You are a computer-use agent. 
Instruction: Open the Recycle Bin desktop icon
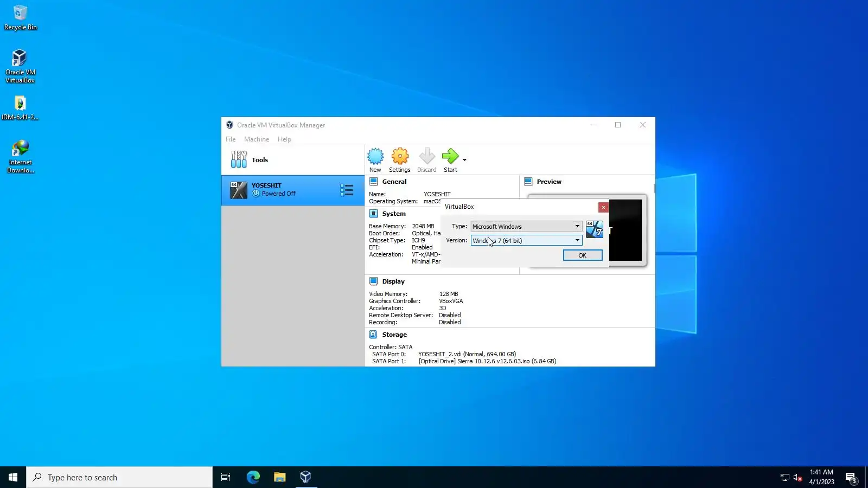20,17
